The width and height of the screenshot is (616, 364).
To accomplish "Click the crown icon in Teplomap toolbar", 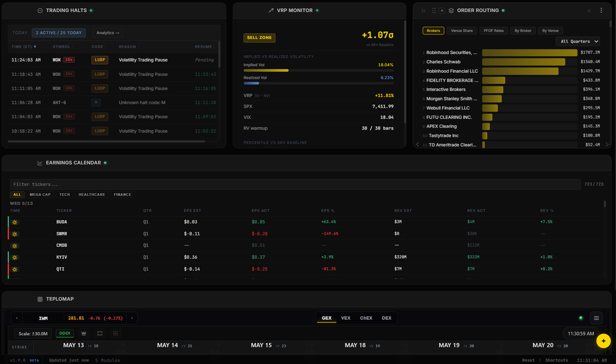I will [x=84, y=333].
